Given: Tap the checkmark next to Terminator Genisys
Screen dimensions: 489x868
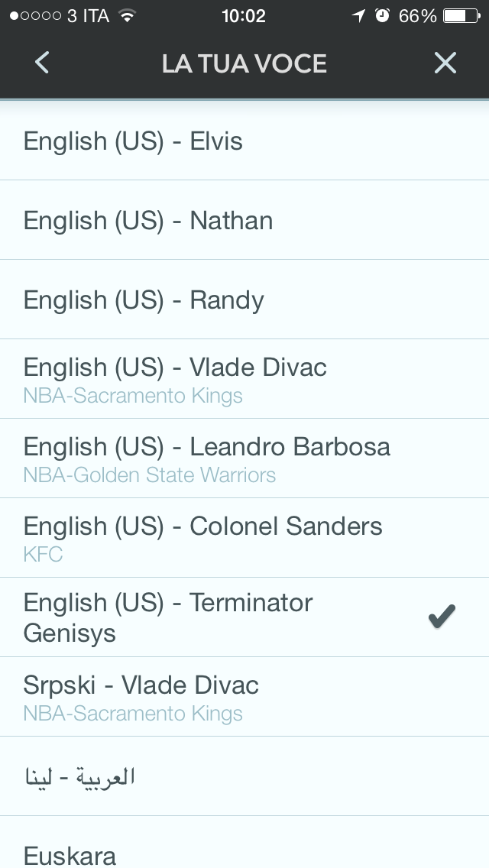Looking at the screenshot, I should (x=442, y=617).
